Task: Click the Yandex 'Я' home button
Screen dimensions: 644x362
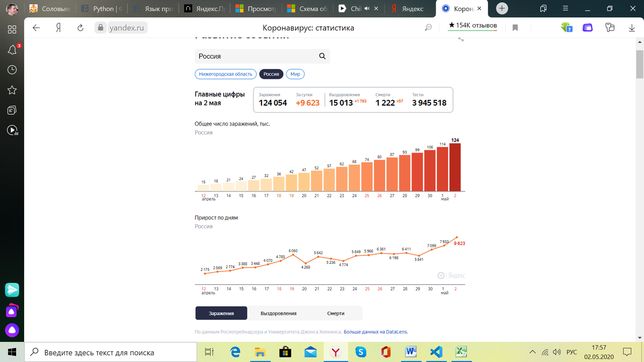Action: point(58,28)
